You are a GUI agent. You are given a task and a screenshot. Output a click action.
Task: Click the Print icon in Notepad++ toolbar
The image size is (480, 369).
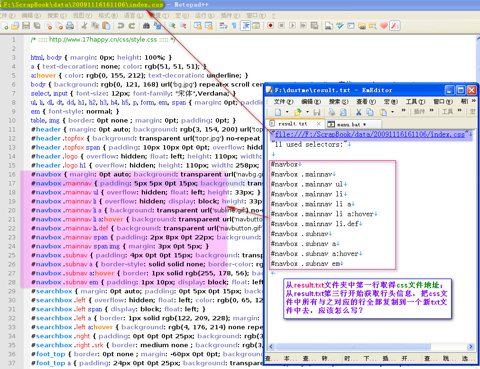tap(70, 26)
